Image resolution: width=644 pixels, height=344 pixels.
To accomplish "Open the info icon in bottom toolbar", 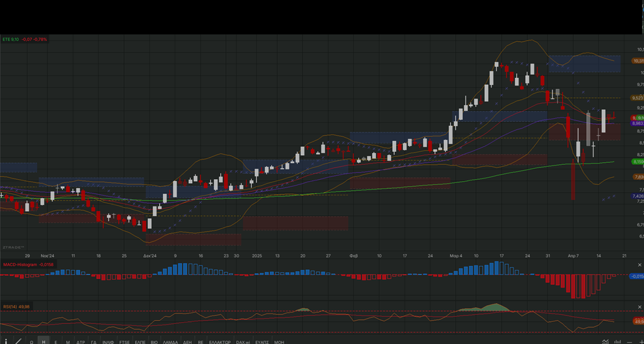I will pos(6,341).
